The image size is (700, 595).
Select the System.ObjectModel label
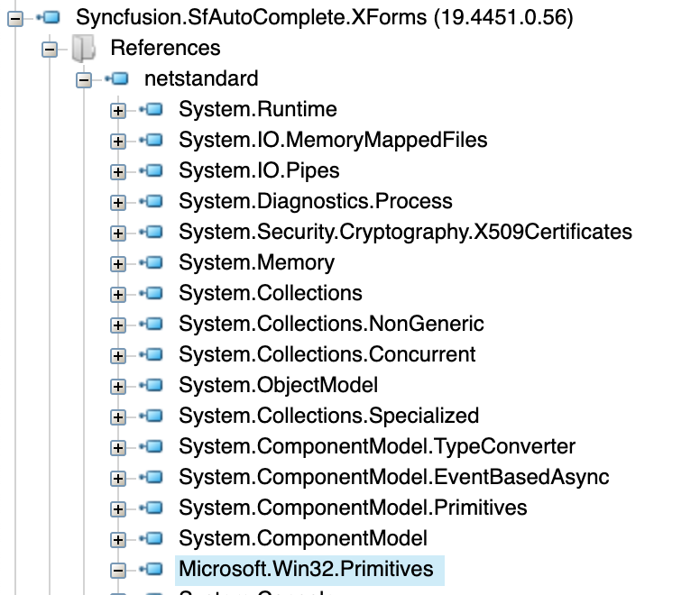(279, 385)
